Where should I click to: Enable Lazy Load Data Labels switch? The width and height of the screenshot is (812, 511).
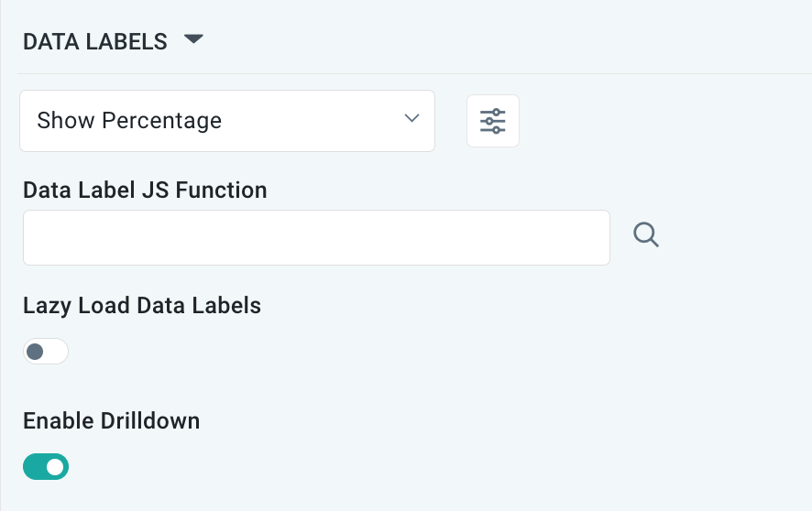[x=46, y=352]
